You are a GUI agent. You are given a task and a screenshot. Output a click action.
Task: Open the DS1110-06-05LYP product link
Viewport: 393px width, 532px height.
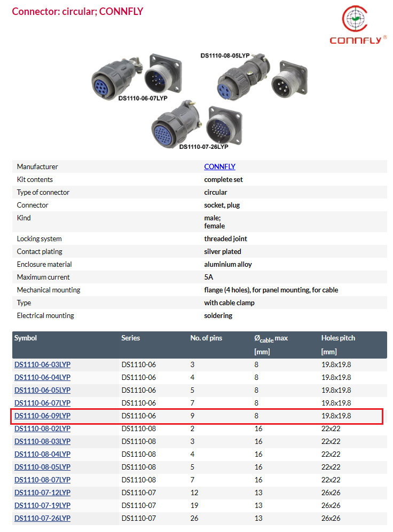[x=42, y=390]
